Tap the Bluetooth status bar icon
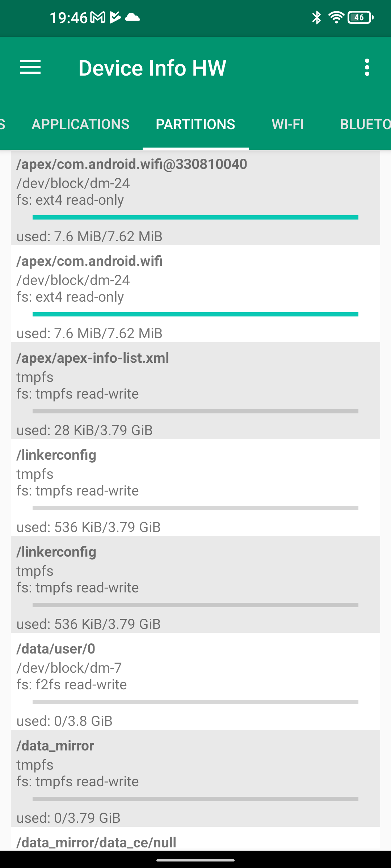This screenshot has width=391, height=868. tap(316, 17)
